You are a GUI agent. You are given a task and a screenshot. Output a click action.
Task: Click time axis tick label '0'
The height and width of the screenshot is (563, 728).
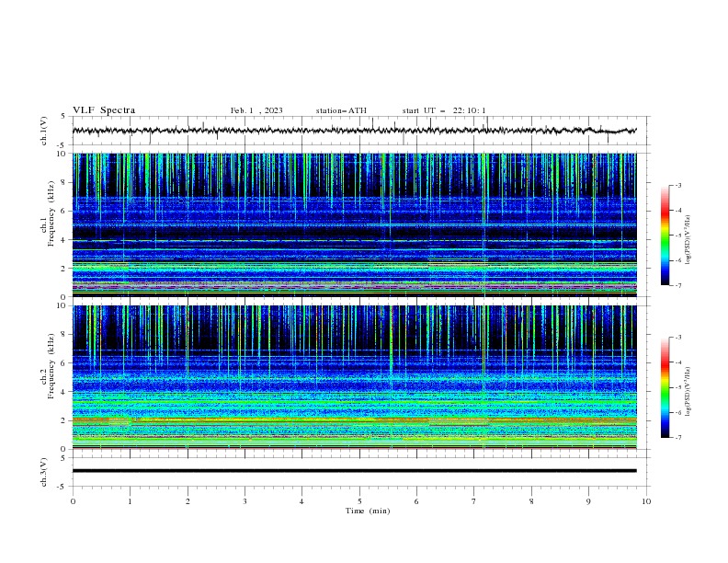click(73, 501)
